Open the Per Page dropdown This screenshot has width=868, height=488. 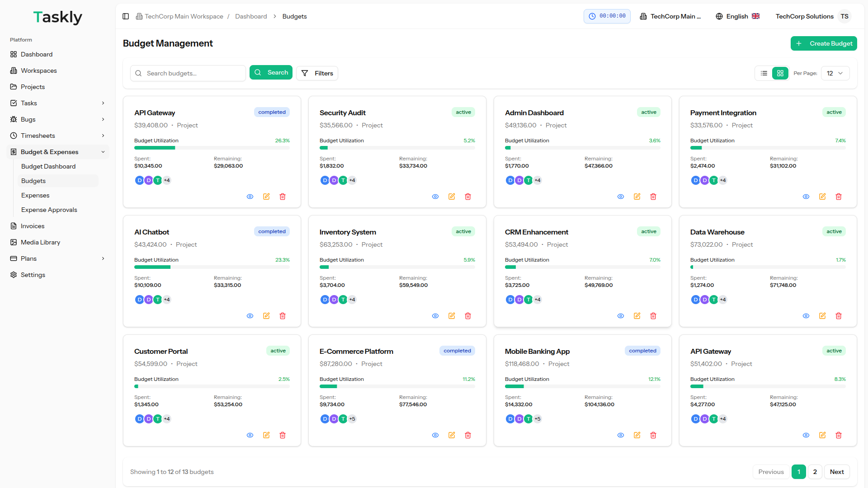point(835,73)
